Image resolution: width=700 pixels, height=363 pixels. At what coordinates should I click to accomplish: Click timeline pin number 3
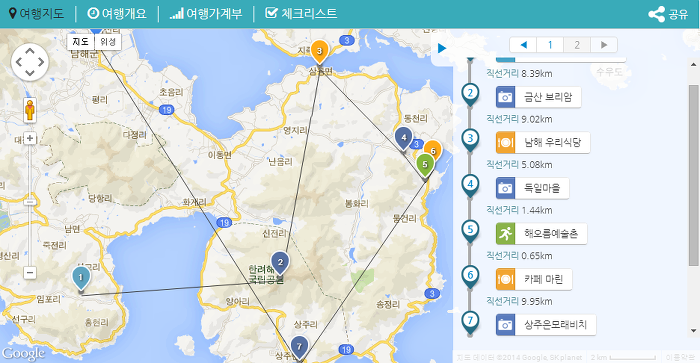470,140
